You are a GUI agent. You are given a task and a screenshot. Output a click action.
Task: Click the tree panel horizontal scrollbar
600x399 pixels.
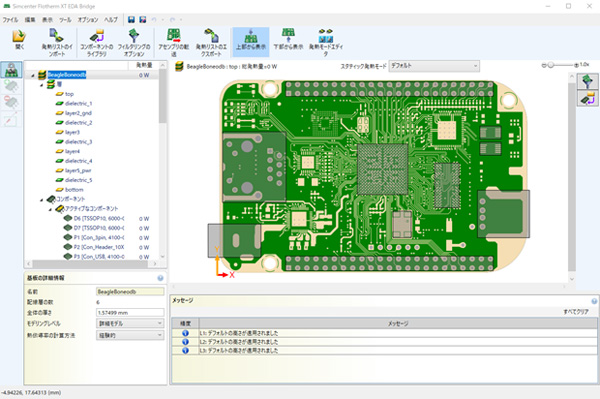(90, 264)
